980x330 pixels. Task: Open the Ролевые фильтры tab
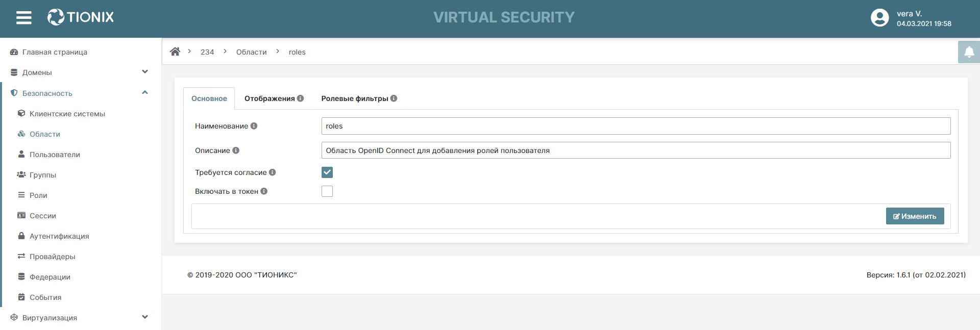pos(354,98)
